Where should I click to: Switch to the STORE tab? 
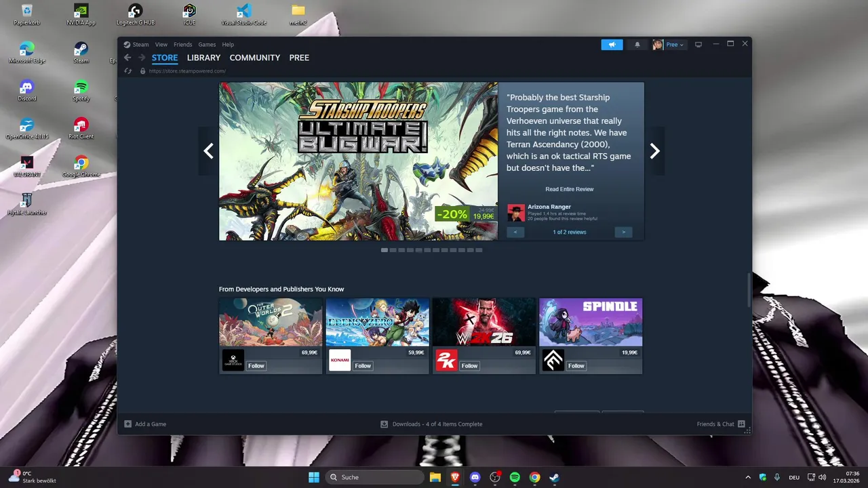(x=165, y=58)
